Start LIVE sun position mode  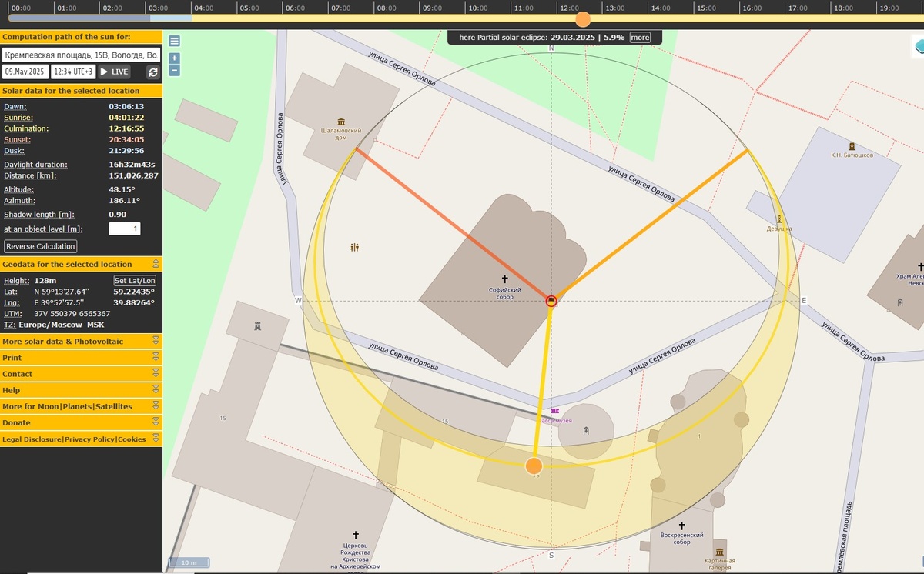coord(114,72)
